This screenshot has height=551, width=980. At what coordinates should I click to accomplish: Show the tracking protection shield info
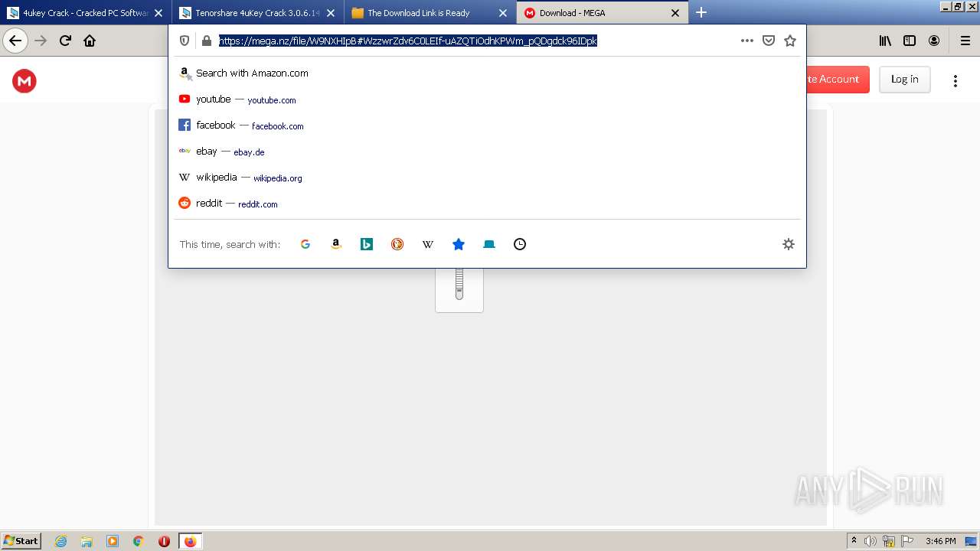tap(185, 41)
